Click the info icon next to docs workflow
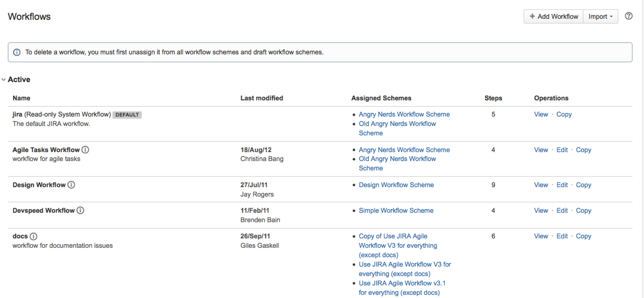This screenshot has height=298, width=644. click(33, 236)
